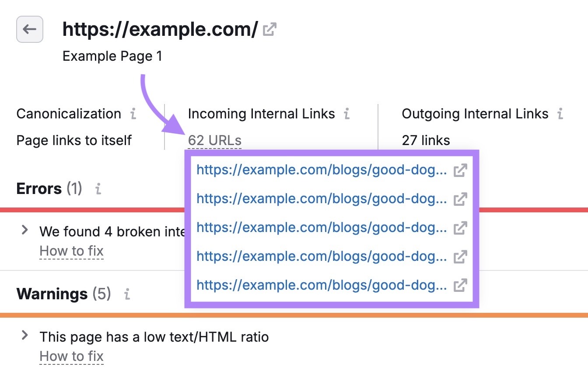Viewport: 588px width, 374px height.
Task: Click the third URL's external link icon
Action: point(460,228)
